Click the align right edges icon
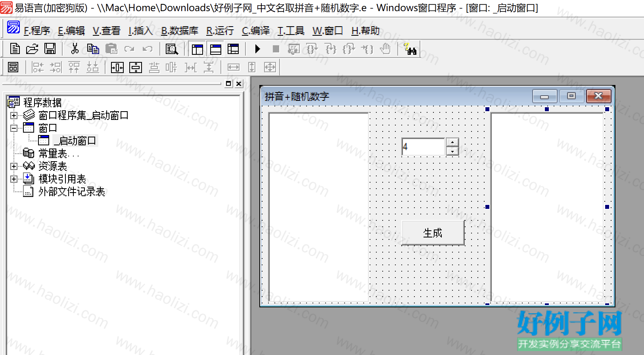Screen dimensions: 644x355 (x=56, y=67)
